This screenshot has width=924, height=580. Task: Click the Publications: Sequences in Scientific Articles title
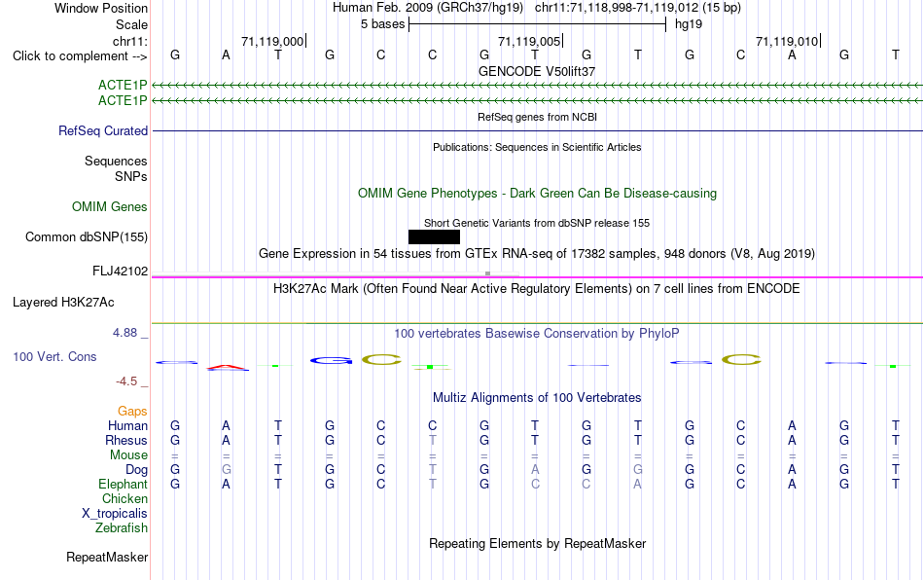pyautogui.click(x=537, y=147)
